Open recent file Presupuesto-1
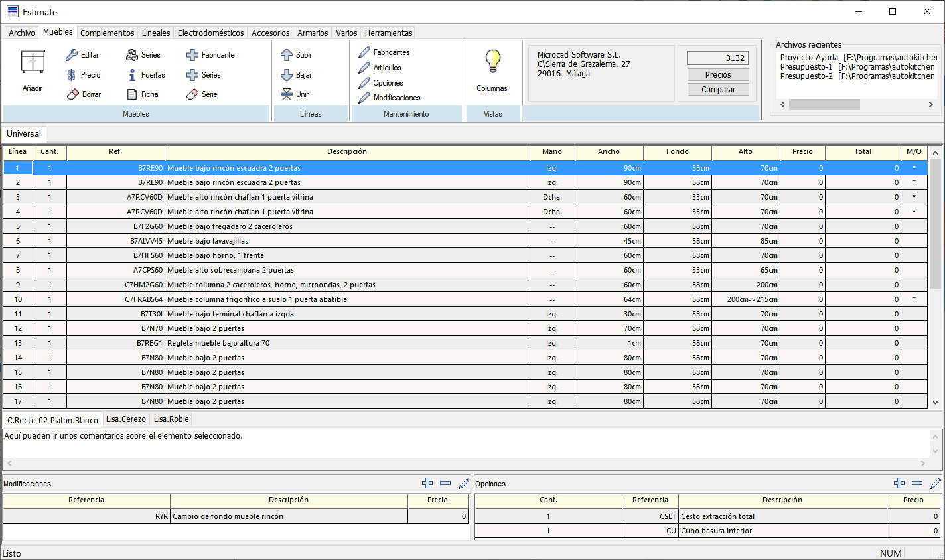This screenshot has height=560, width=945. tap(857, 67)
